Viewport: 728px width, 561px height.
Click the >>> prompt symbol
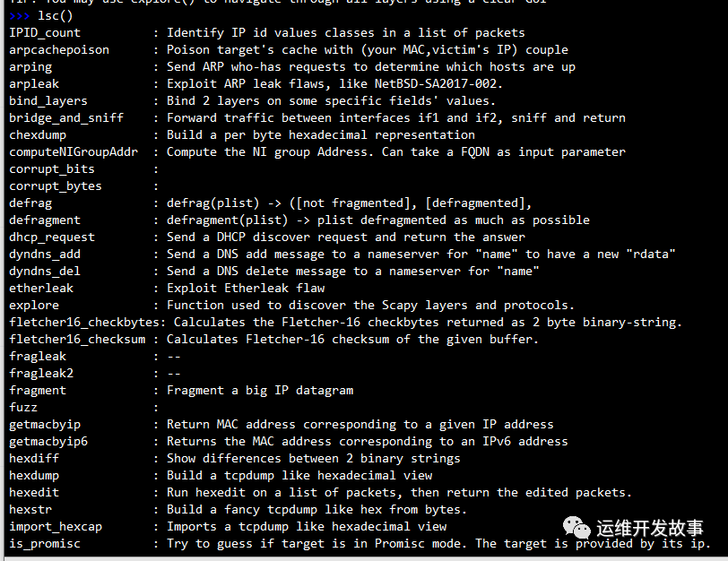[x=20, y=15]
